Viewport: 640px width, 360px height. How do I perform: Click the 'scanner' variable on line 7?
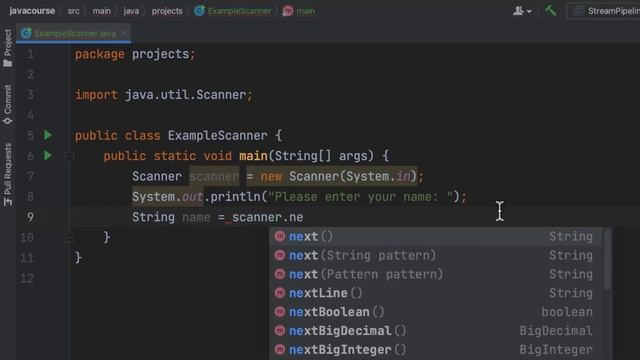click(x=214, y=176)
